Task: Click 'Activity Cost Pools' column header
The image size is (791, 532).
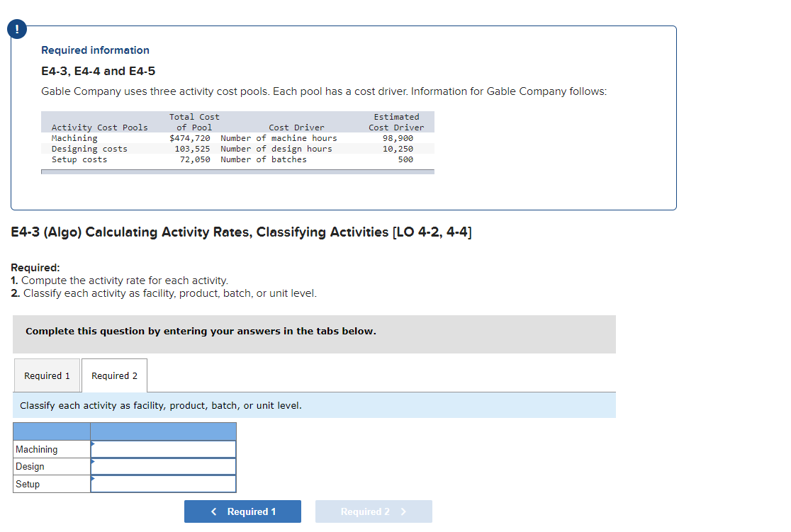Action: [99, 128]
